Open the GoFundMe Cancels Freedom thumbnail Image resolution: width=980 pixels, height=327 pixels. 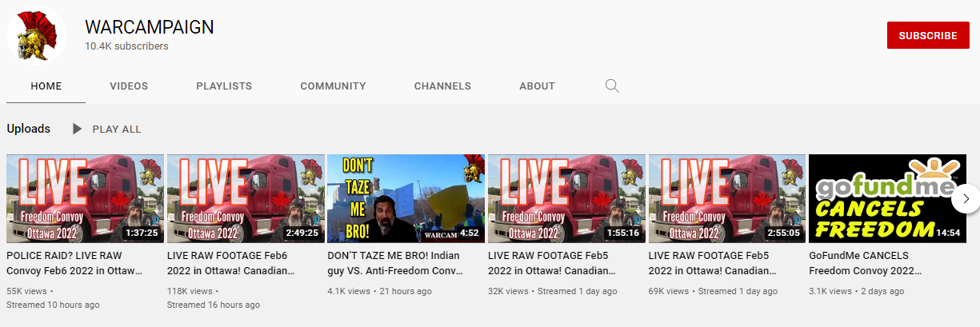coord(888,198)
